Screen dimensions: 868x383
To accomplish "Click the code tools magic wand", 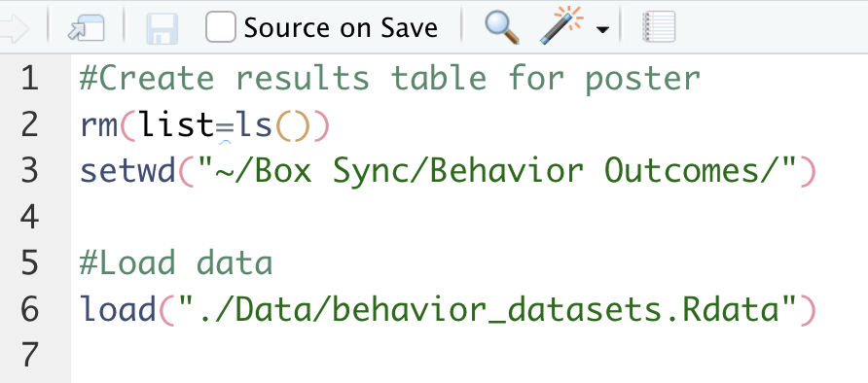I will 561,25.
